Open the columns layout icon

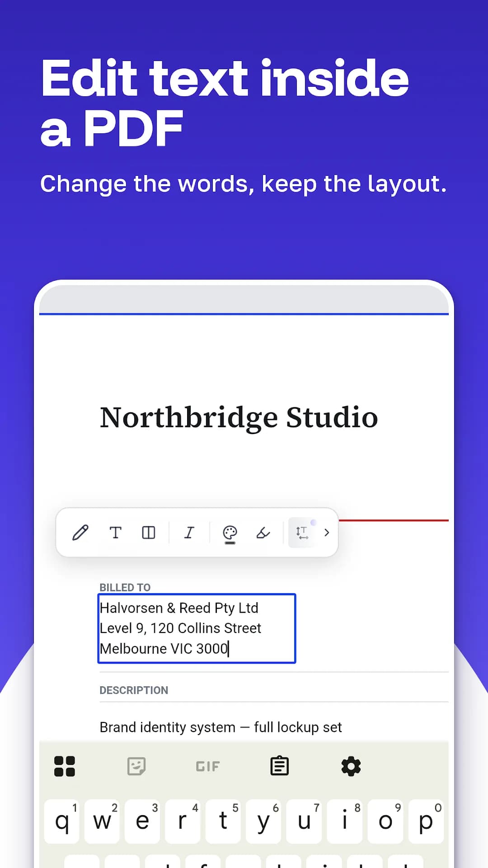149,533
